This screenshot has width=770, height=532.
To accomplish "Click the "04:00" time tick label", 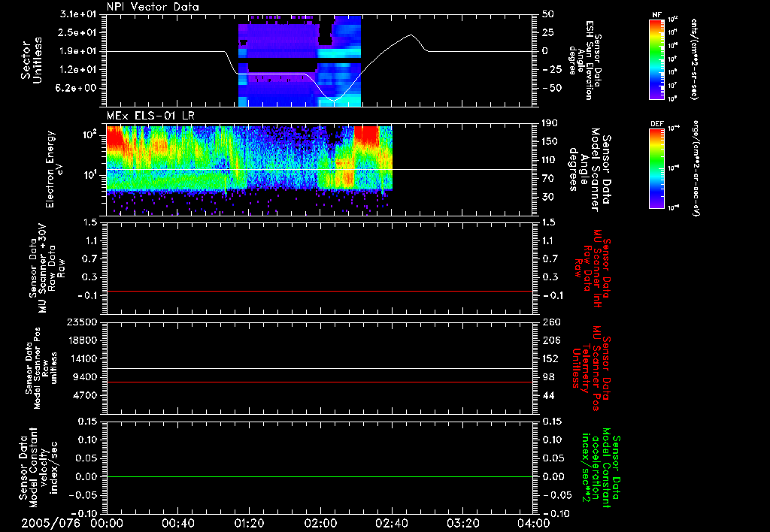I will pos(534,523).
